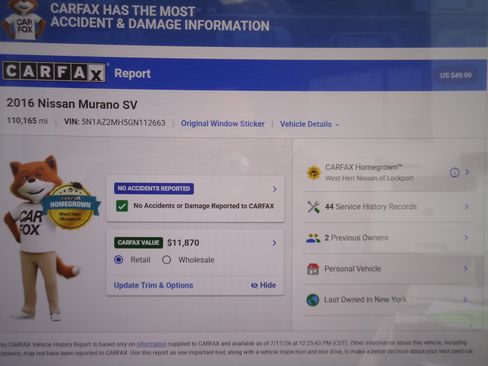Image resolution: width=488 pixels, height=366 pixels.
Task: Select the Retail radio button
Action: [x=119, y=260]
